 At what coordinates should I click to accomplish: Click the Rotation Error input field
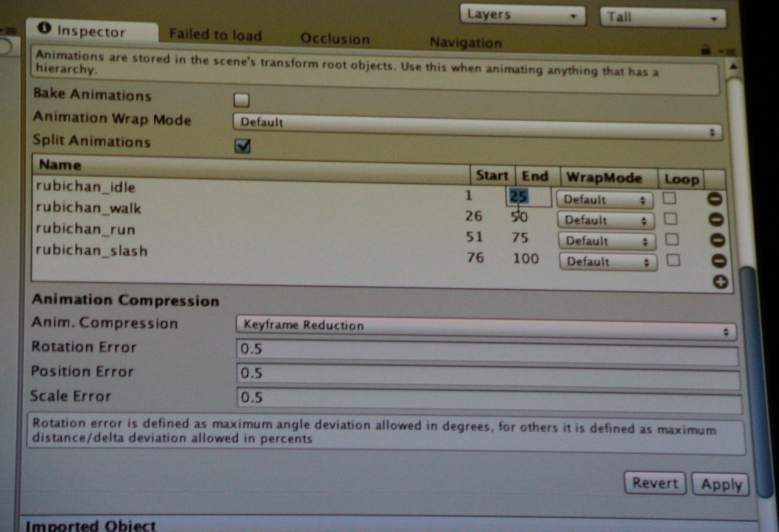tap(487, 352)
